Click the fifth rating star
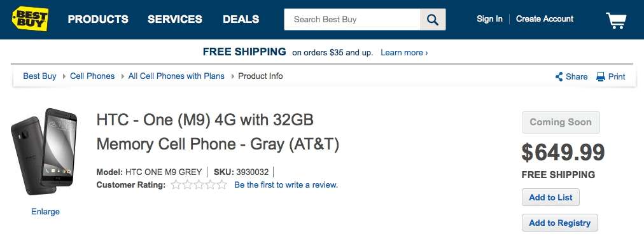Image resolution: width=644 pixels, height=243 pixels. 222,184
